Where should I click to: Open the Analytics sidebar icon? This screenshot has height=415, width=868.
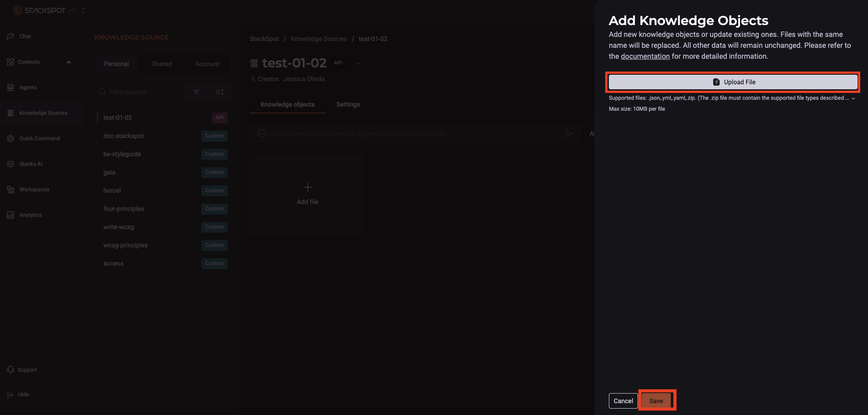10,215
